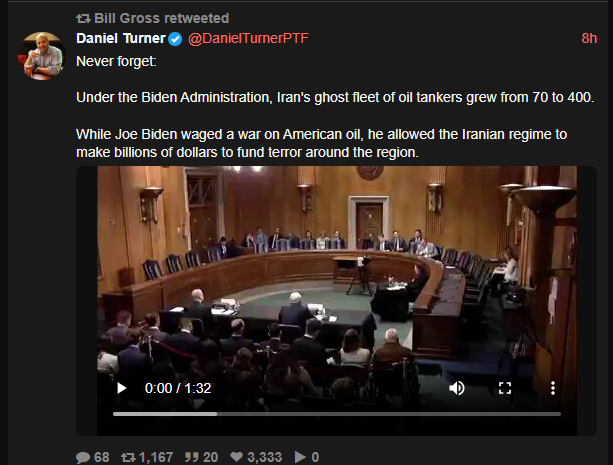
Task: Open the video's three-dot options menu
Action: pos(552,388)
